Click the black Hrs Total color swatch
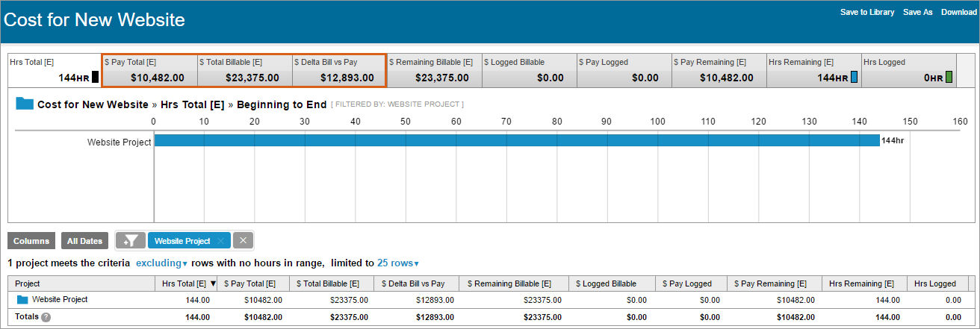The width and height of the screenshot is (980, 329). tap(95, 77)
